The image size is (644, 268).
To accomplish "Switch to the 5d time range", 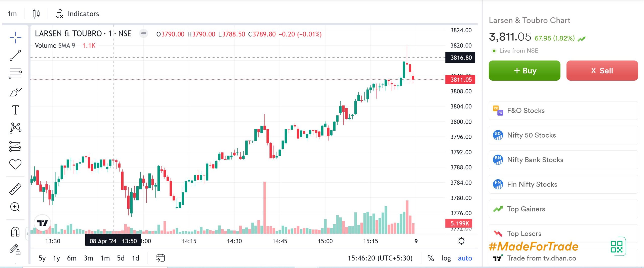I will (121, 258).
